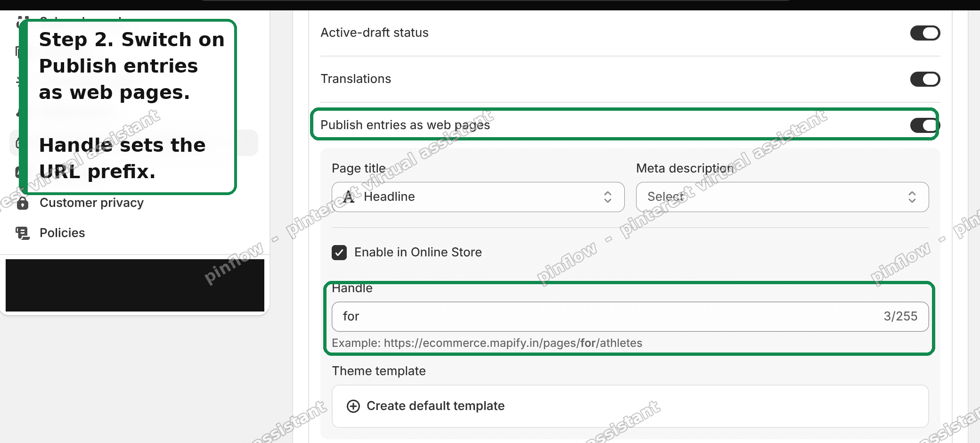
Task: Click the Publish entries as web pages label
Action: (x=405, y=125)
